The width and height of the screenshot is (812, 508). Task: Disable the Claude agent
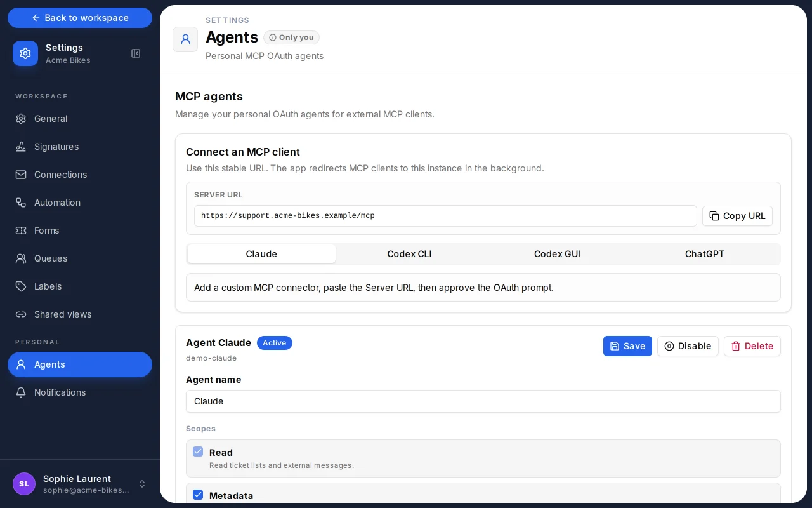click(688, 346)
